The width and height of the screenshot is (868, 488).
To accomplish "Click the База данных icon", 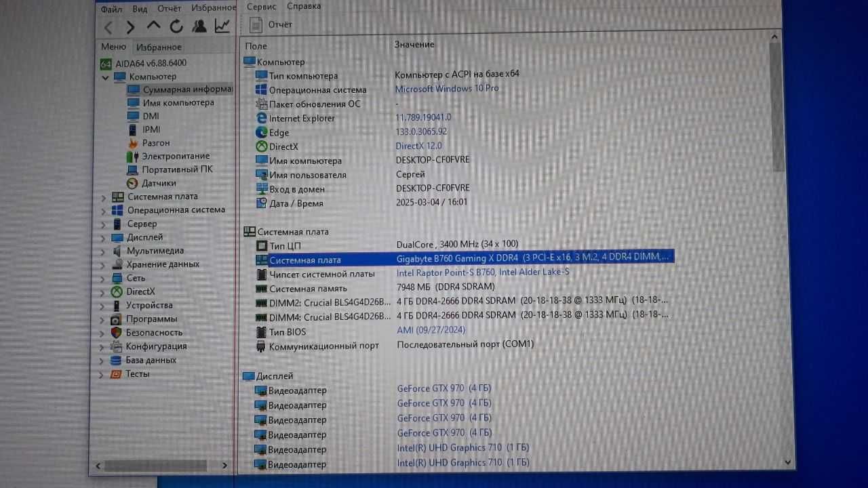I will pos(116,361).
